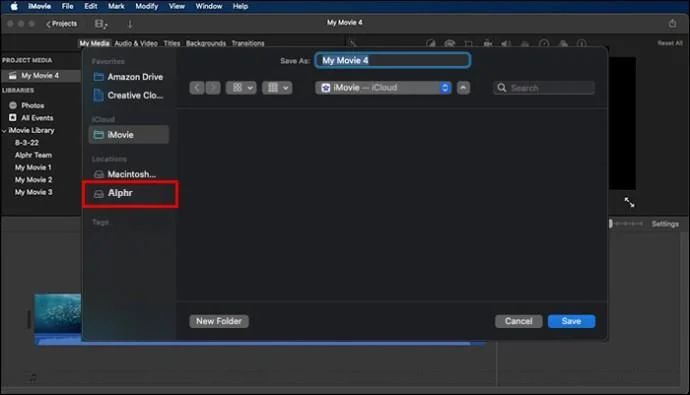Screen dimensions: 690x395
Task: Select the 8-3-22 event
Action: pos(27,143)
